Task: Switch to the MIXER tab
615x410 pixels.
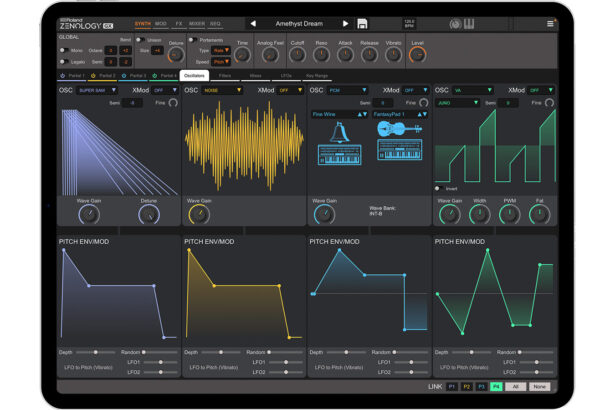Action: [197, 24]
